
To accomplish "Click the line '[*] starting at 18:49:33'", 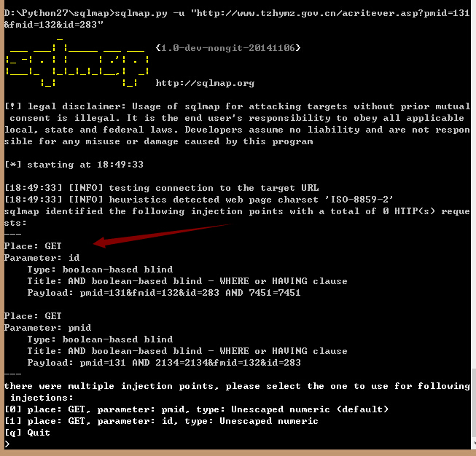I will point(74,165).
